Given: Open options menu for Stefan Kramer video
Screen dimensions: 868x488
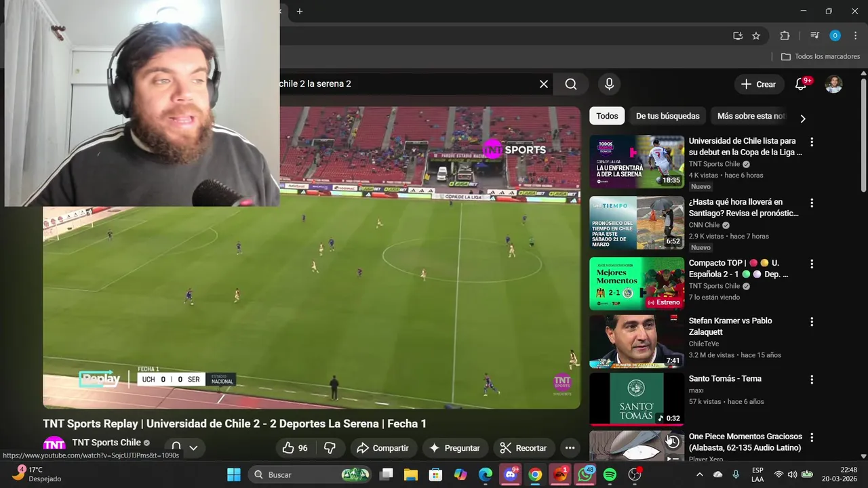Looking at the screenshot, I should coord(812,322).
